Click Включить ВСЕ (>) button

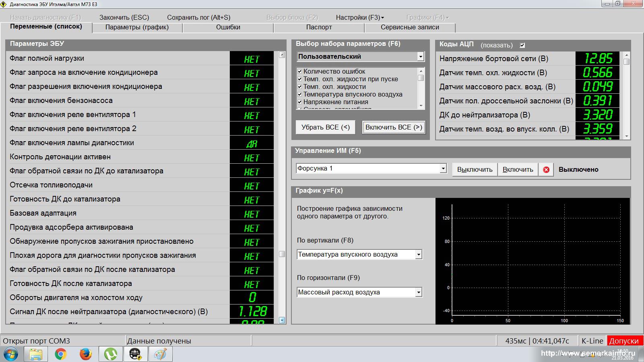394,127
